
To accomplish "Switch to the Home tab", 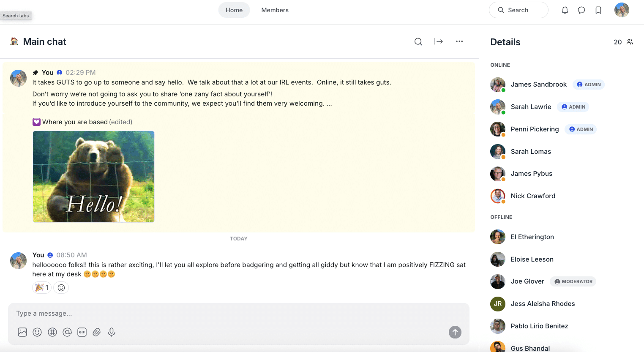I will click(234, 10).
